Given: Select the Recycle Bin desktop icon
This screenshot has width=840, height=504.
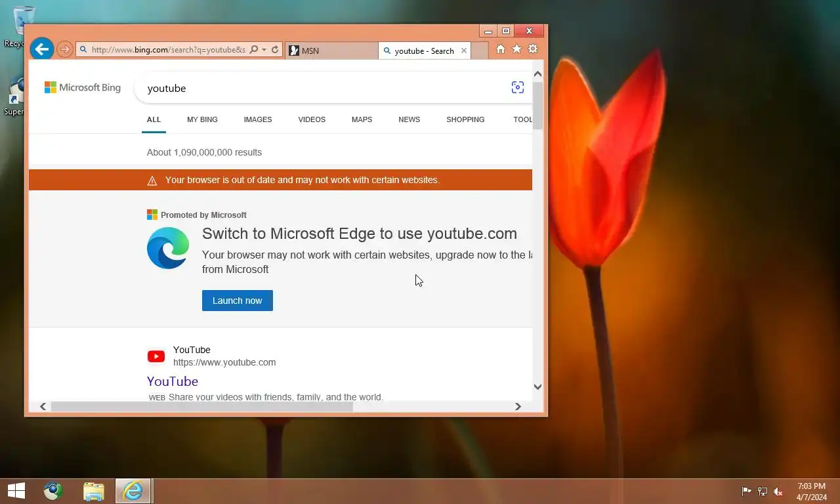Looking at the screenshot, I should 23,26.
